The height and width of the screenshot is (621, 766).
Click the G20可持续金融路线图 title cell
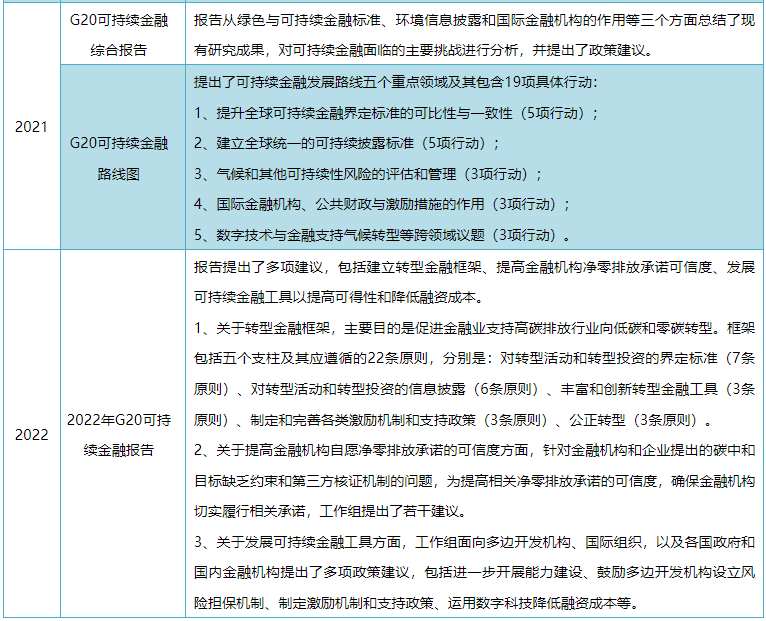123,158
